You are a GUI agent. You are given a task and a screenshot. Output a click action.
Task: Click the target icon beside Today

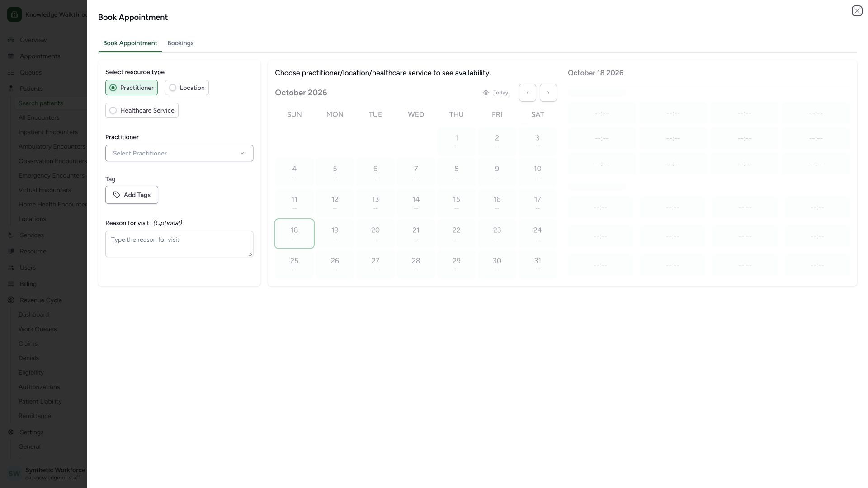coord(486,93)
